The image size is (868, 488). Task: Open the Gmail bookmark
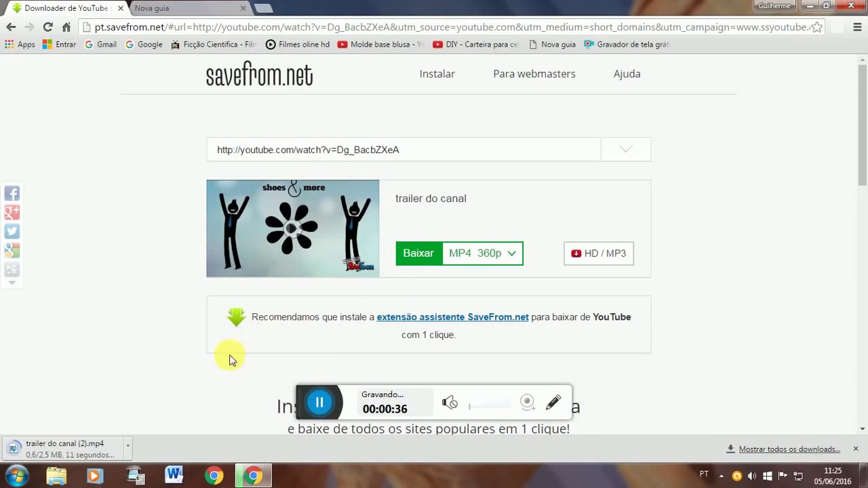[x=100, y=45]
